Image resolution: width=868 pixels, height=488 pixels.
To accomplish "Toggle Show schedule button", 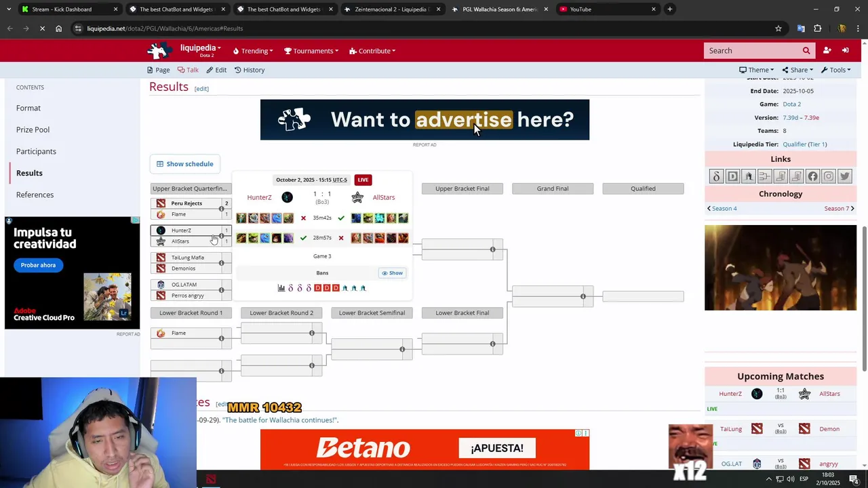I will coord(185,164).
